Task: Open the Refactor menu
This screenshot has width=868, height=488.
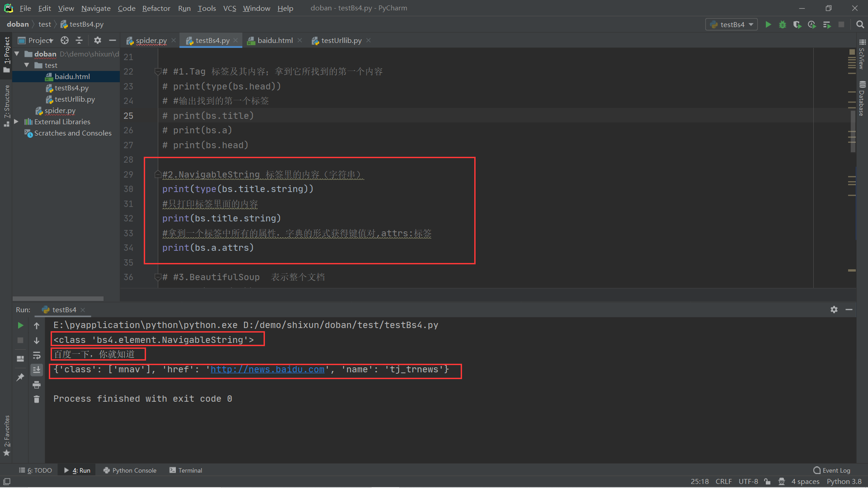Action: [156, 8]
